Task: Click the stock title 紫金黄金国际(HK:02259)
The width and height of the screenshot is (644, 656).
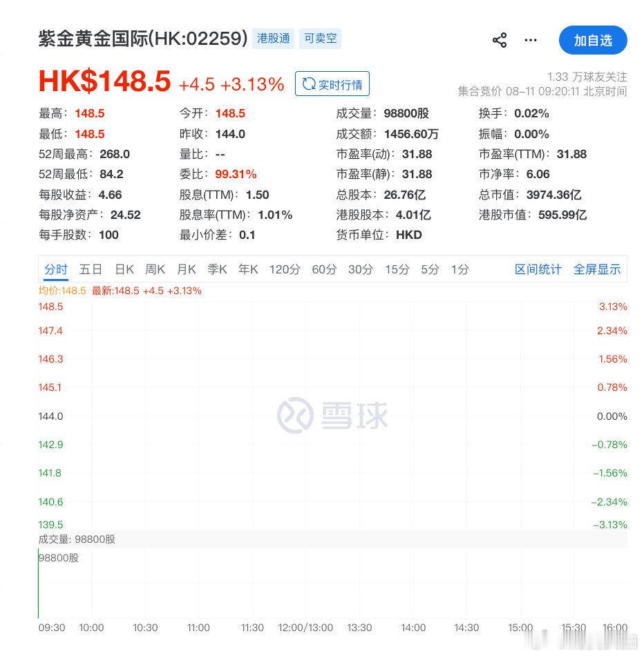Action: pos(143,39)
